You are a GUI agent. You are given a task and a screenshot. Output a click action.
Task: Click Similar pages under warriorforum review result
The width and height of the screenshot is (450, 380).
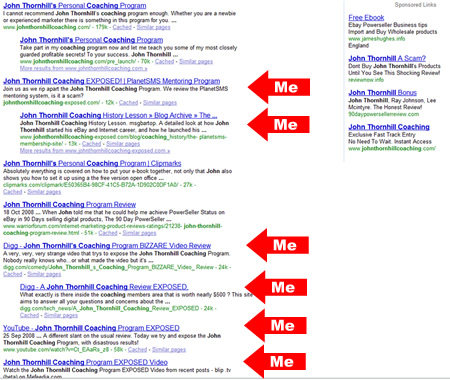coord(139,233)
